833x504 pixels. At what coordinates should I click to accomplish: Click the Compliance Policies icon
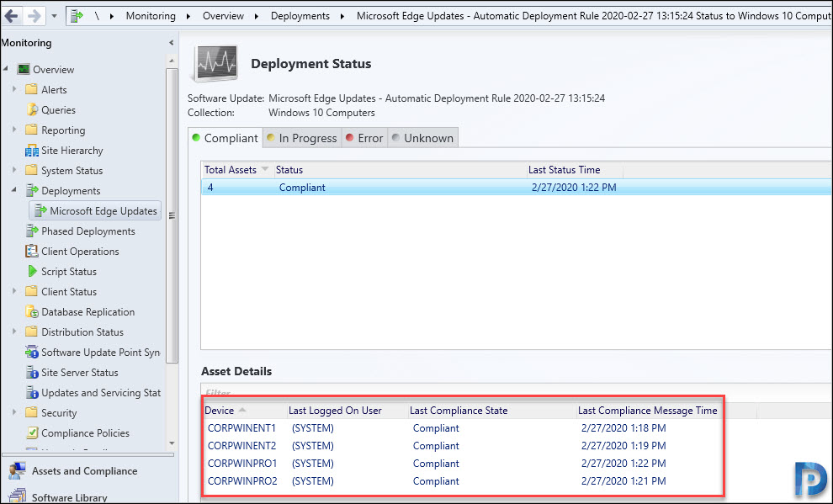coord(32,432)
